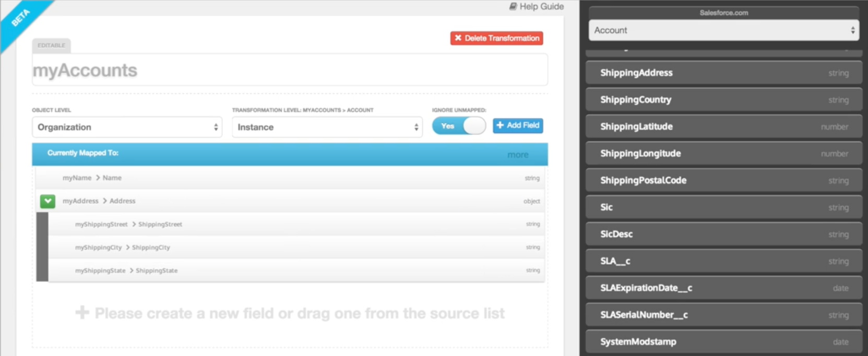The image size is (868, 356).
Task: Click the X icon in Delete Transformation
Action: click(458, 38)
